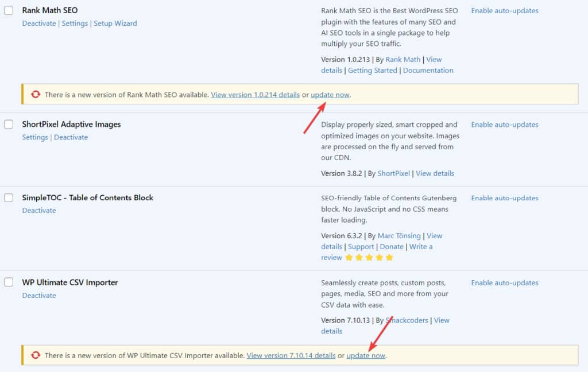Open Rank Math SEO Settings

point(75,23)
